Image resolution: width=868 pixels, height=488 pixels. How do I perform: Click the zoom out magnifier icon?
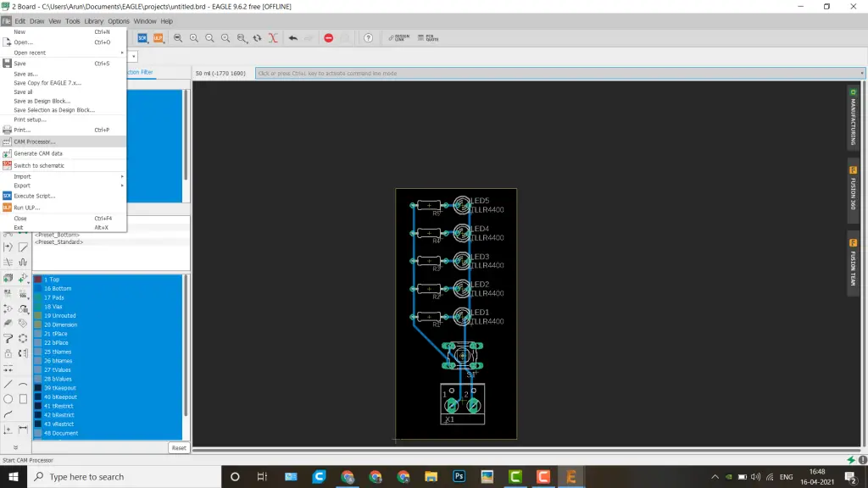(210, 38)
